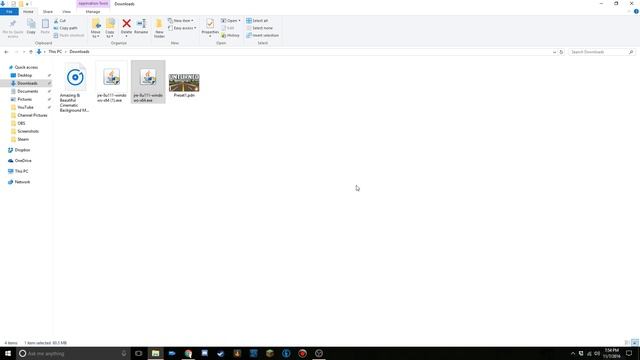Select Quick access in sidebar
The width and height of the screenshot is (640, 360).
[x=26, y=67]
